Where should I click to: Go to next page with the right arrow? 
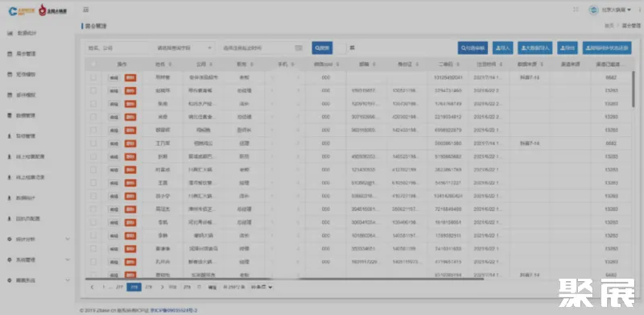(x=163, y=287)
